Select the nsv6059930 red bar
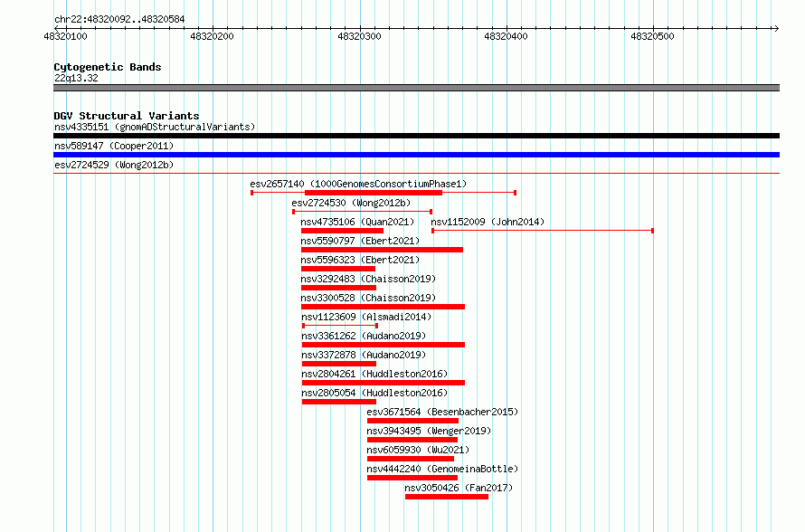The height and width of the screenshot is (532, 805). coord(411,459)
